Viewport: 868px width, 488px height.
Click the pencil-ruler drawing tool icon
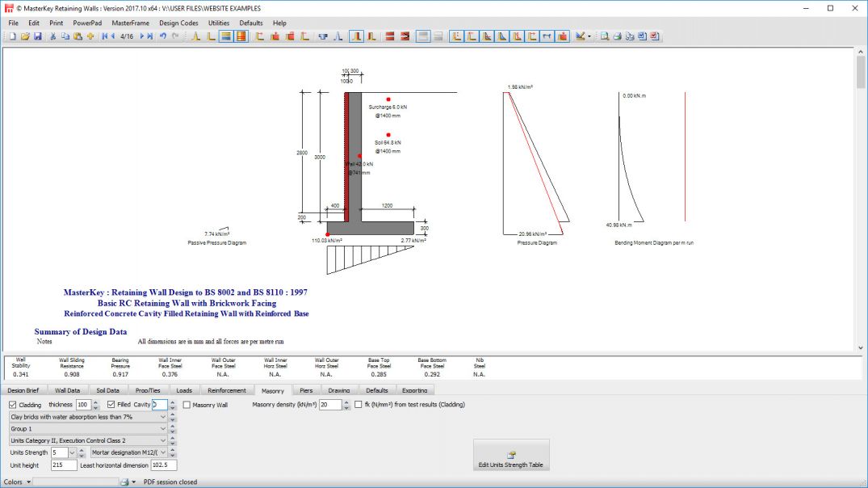pos(580,36)
